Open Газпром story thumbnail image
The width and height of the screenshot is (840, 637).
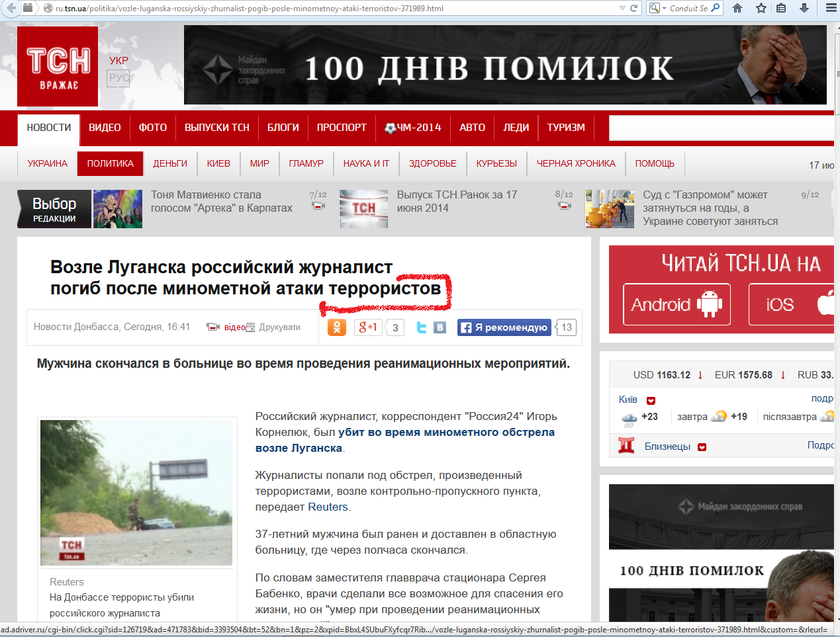click(610, 209)
